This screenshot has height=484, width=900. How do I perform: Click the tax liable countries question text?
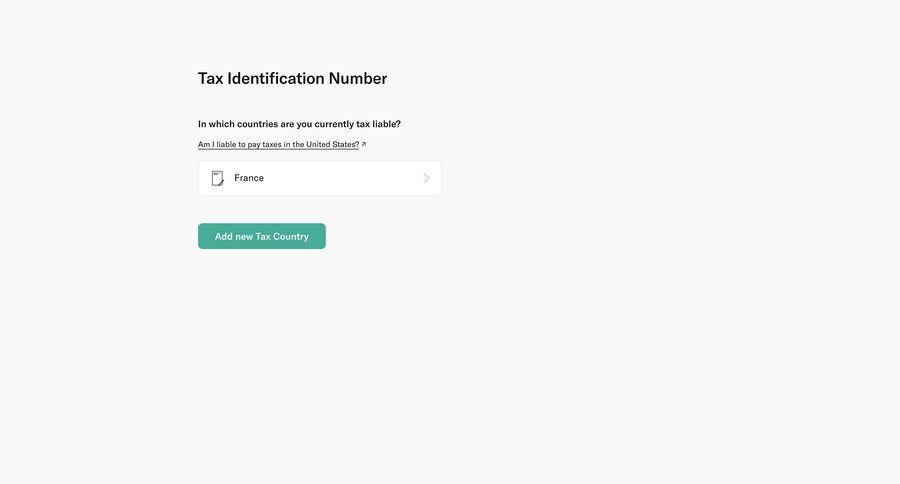click(299, 124)
